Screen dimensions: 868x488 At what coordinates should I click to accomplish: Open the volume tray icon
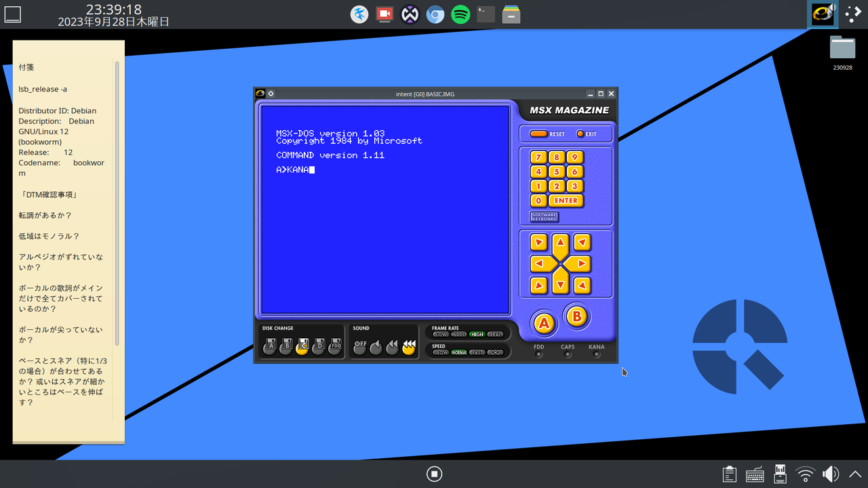coord(830,474)
